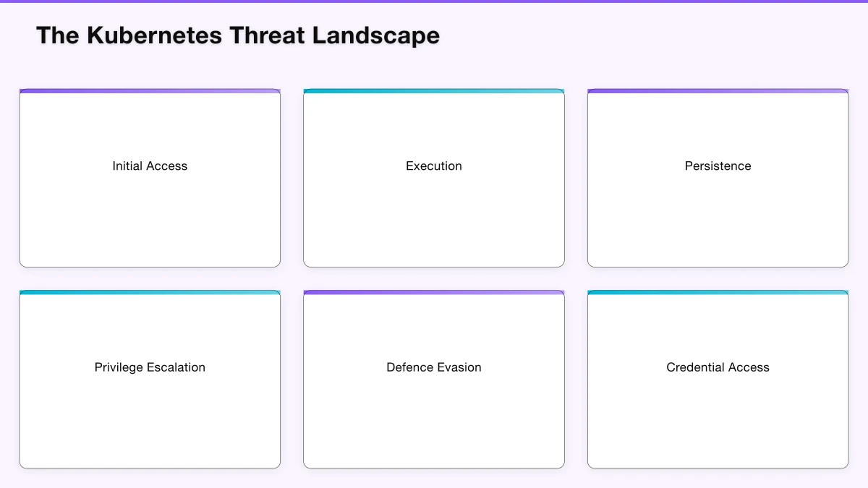Viewport: 868px width, 488px height.
Task: Click the teal accent bar atop Execution card
Action: click(433, 91)
